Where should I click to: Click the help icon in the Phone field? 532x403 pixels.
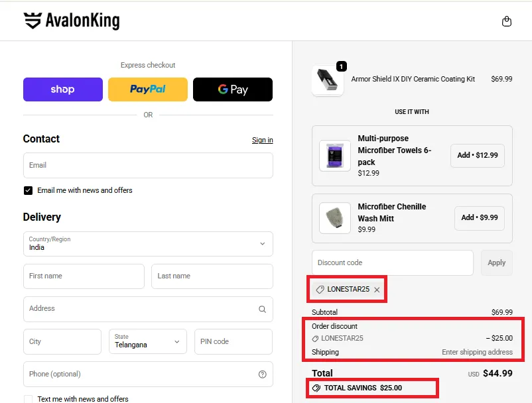click(263, 374)
